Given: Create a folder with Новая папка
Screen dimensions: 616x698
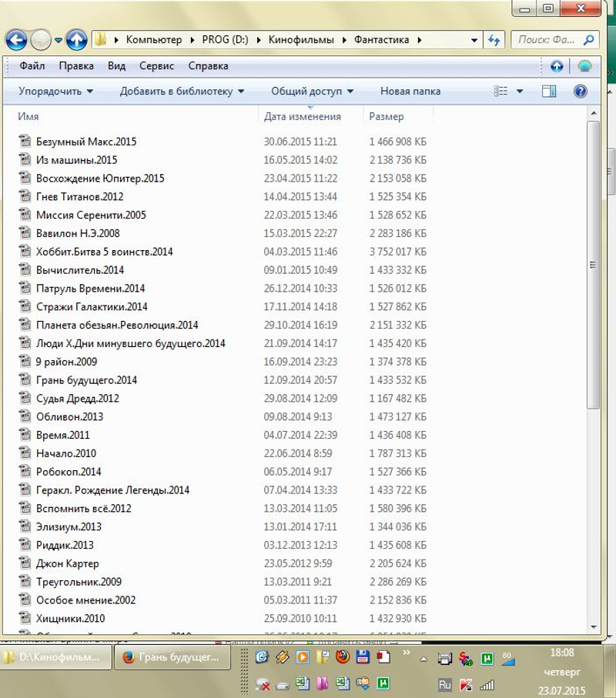Looking at the screenshot, I should (410, 92).
